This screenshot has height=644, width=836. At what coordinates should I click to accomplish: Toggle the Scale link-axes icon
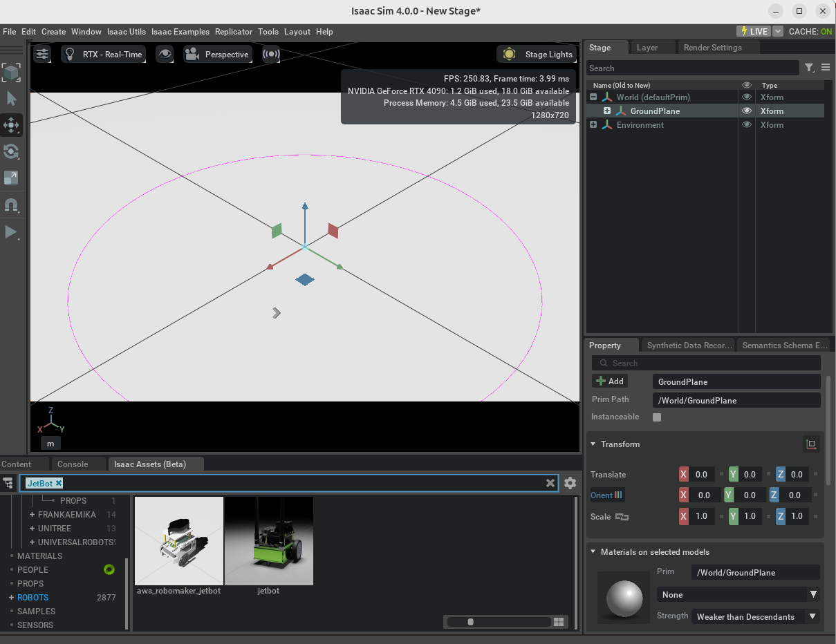622,517
